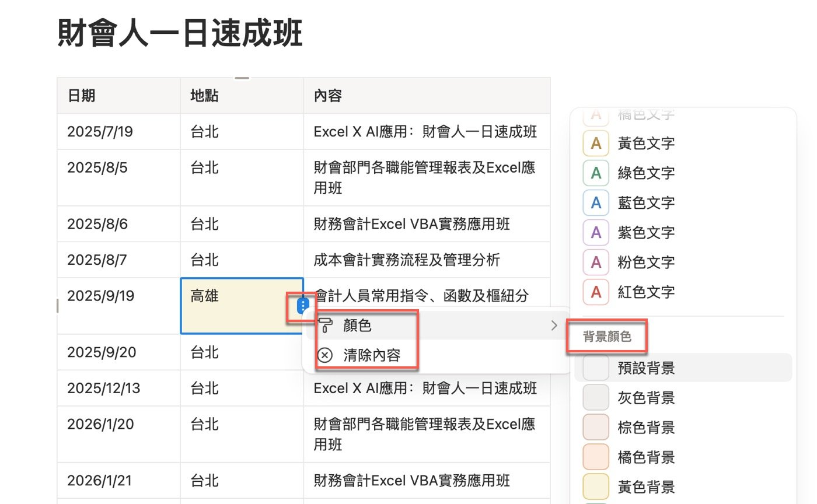This screenshot has height=504, width=817.
Task: Select 綠色文字 text color
Action: point(683,173)
